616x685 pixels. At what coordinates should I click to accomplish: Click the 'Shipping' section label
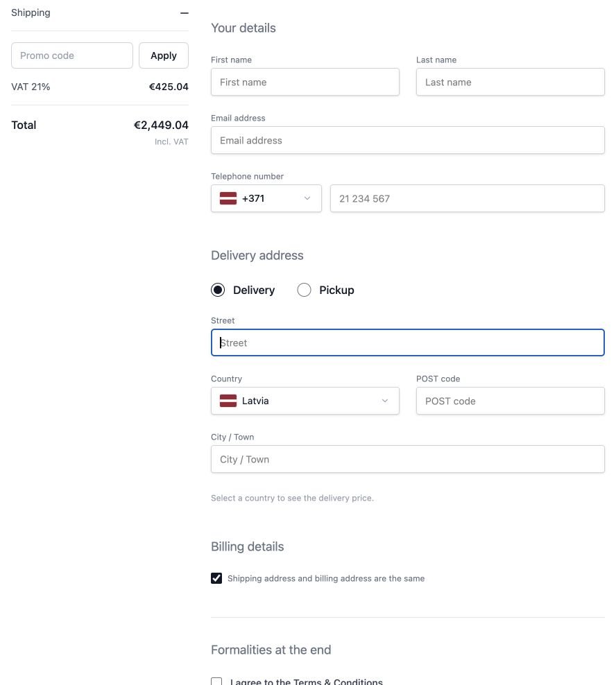(31, 12)
